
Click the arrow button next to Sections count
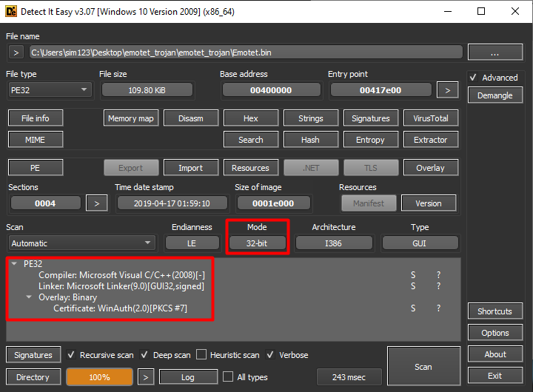(96, 203)
